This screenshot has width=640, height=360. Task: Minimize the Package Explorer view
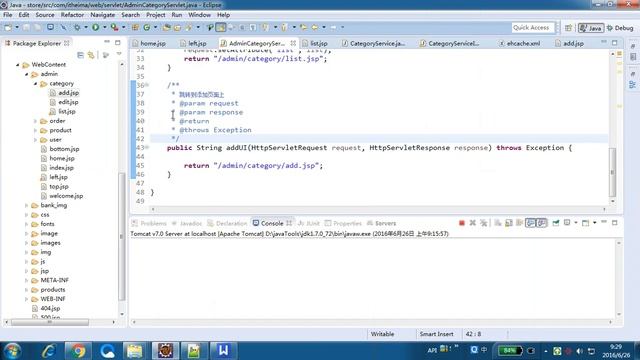click(x=107, y=42)
